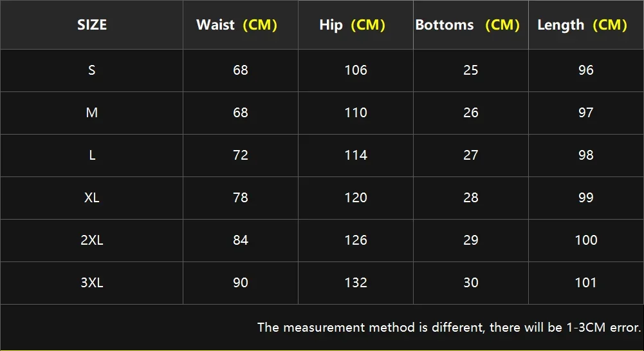Image resolution: width=644 pixels, height=351 pixels.
Task: Select hip value 120 in XL row
Action: pos(356,198)
